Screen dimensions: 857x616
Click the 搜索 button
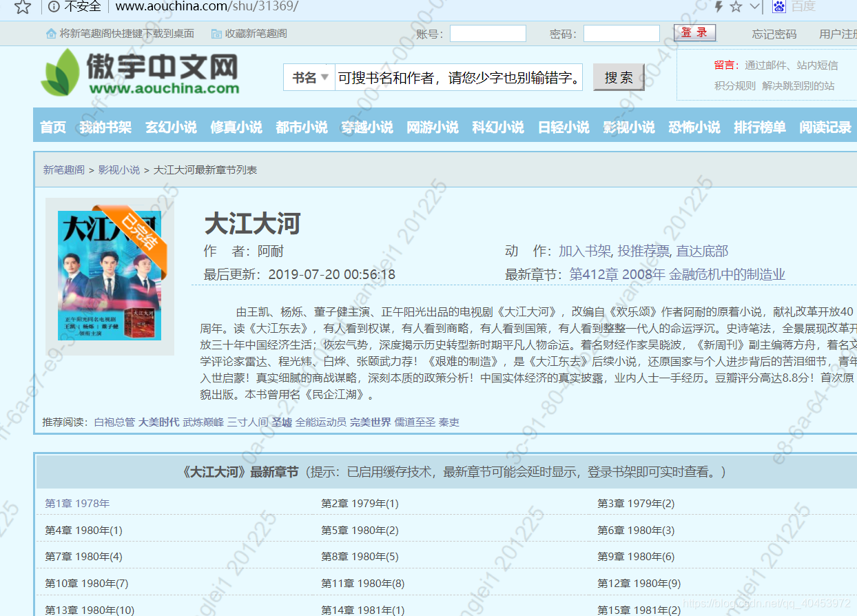point(619,77)
